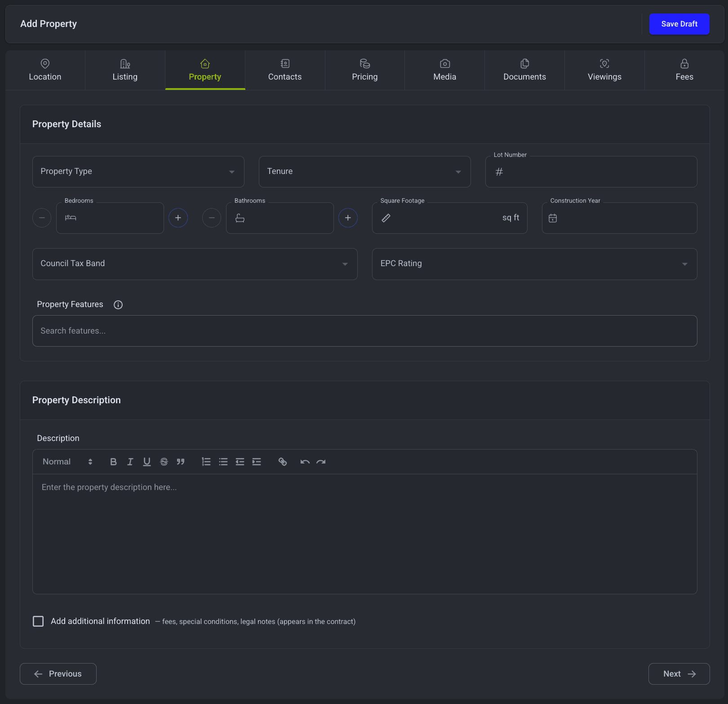728x704 pixels.
Task: Click the Add Property page title
Action: coord(49,24)
